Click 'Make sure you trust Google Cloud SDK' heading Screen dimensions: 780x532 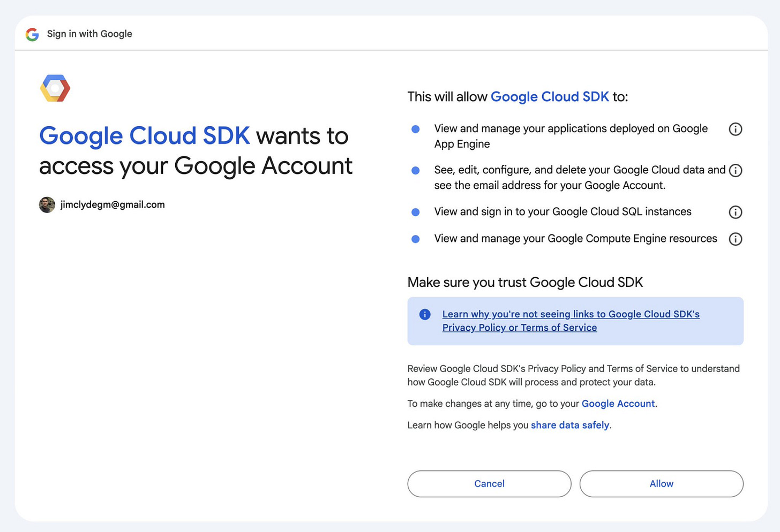click(x=525, y=283)
